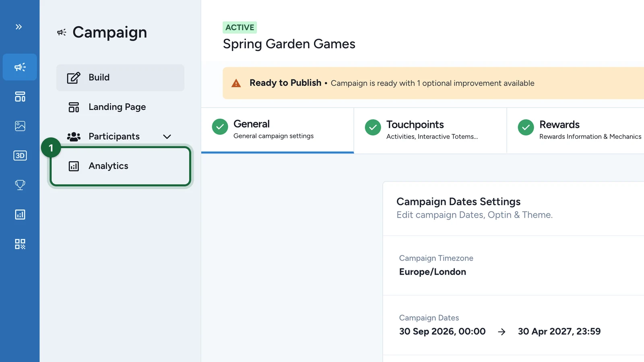The image size is (644, 362).
Task: Click the Analytics chart icon
Action: 74,166
